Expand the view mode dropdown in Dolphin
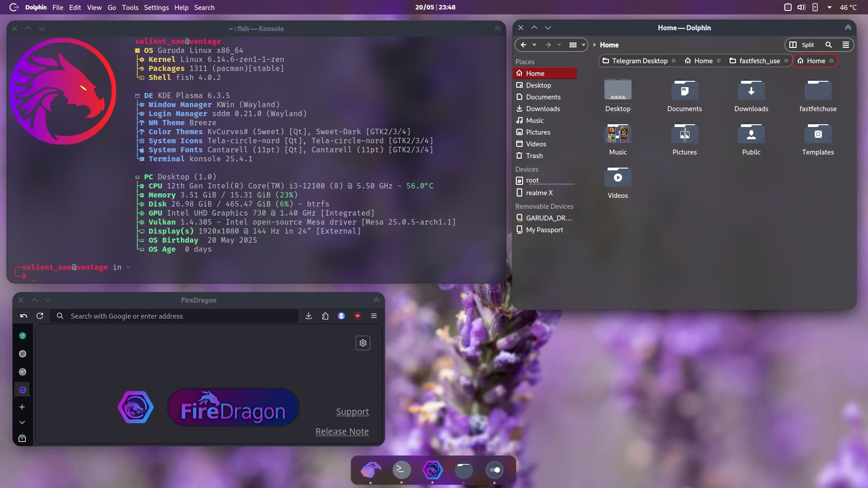This screenshot has width=868, height=488. (x=583, y=45)
